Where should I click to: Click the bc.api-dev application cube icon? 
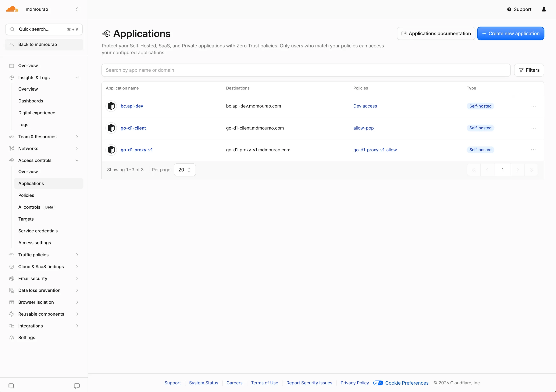click(x=111, y=106)
